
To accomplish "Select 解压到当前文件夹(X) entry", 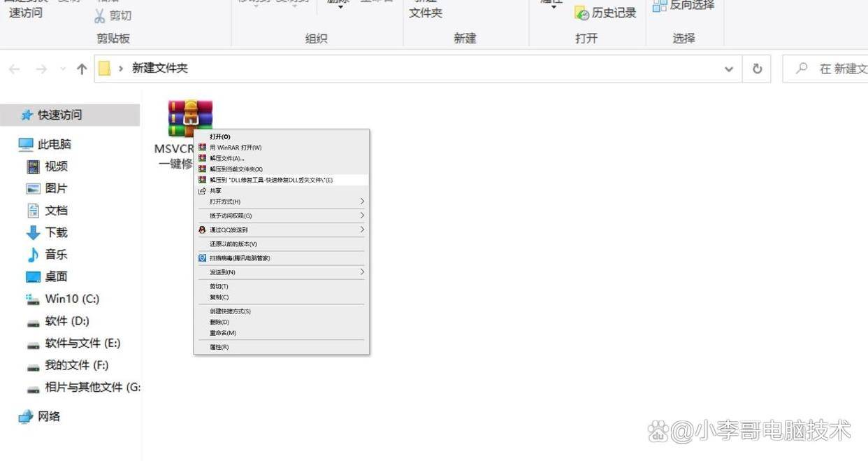I will click(x=282, y=169).
